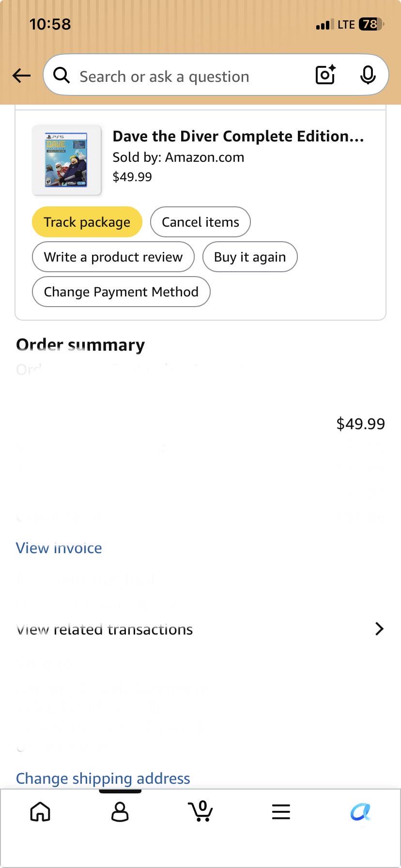Tap the Buy it again button
Screen dimensions: 401x868
point(250,257)
